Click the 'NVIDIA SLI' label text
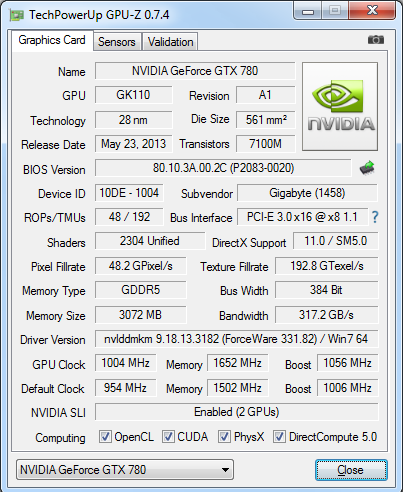The height and width of the screenshot is (492, 403). (x=58, y=413)
